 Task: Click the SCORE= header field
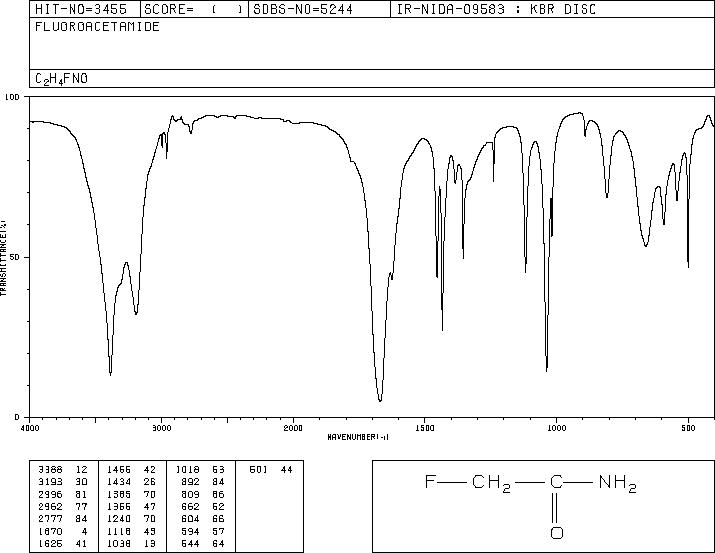point(194,9)
